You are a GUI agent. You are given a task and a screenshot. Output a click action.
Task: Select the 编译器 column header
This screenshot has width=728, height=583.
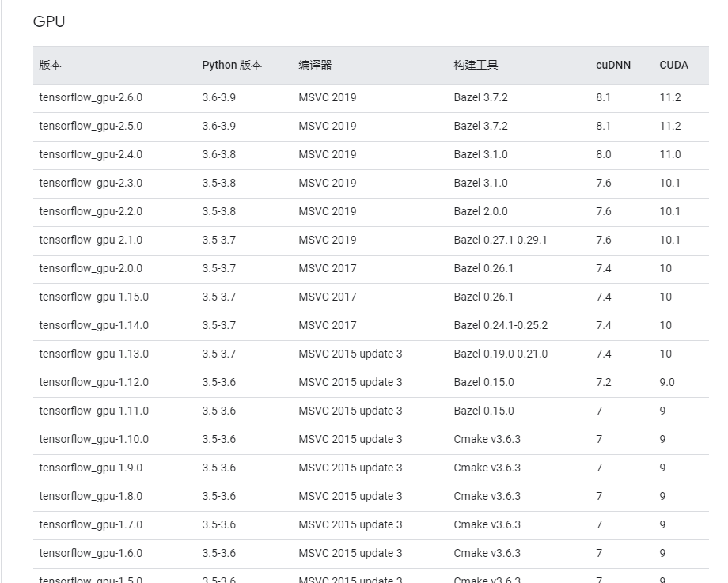click(315, 65)
